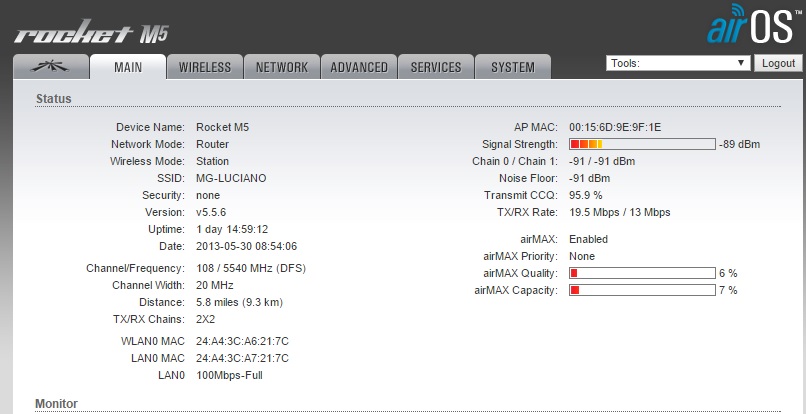Switch to the MAIN tab
The height and width of the screenshot is (414, 806).
click(128, 67)
